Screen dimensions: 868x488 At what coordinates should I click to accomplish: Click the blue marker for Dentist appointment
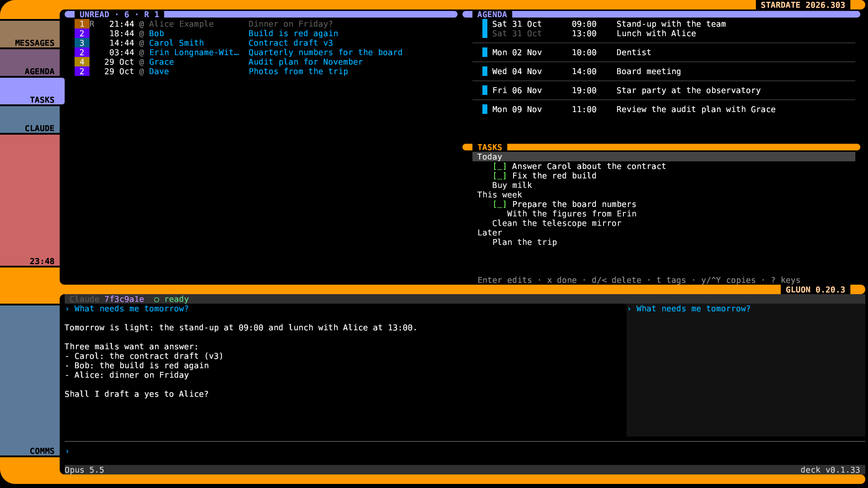485,52
